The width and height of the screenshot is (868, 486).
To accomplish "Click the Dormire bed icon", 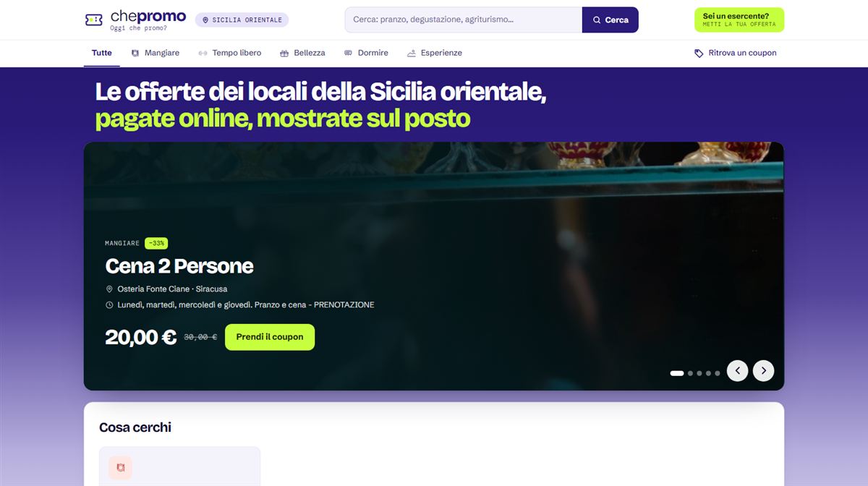I will coord(349,53).
